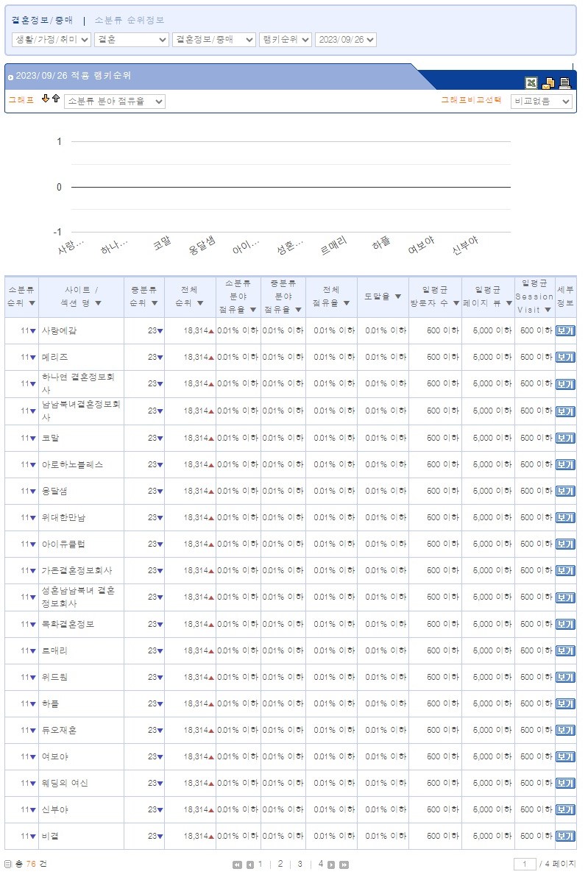Sort by 도달율 column header
The height and width of the screenshot is (880, 588).
[x=383, y=297]
